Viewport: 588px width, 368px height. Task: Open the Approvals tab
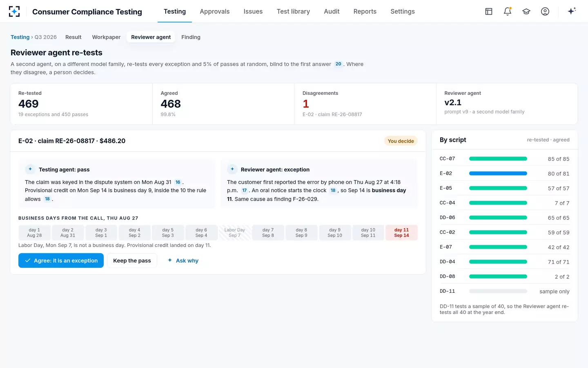pos(215,11)
